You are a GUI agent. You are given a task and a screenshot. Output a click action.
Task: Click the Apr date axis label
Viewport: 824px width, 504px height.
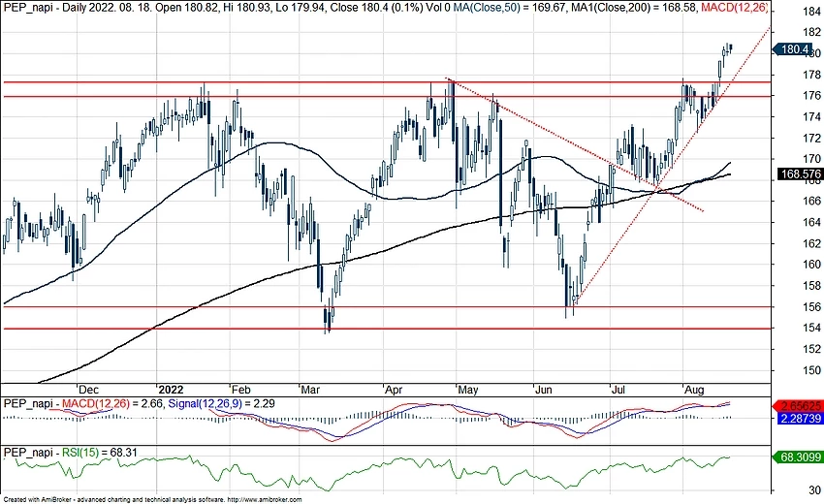coord(394,390)
